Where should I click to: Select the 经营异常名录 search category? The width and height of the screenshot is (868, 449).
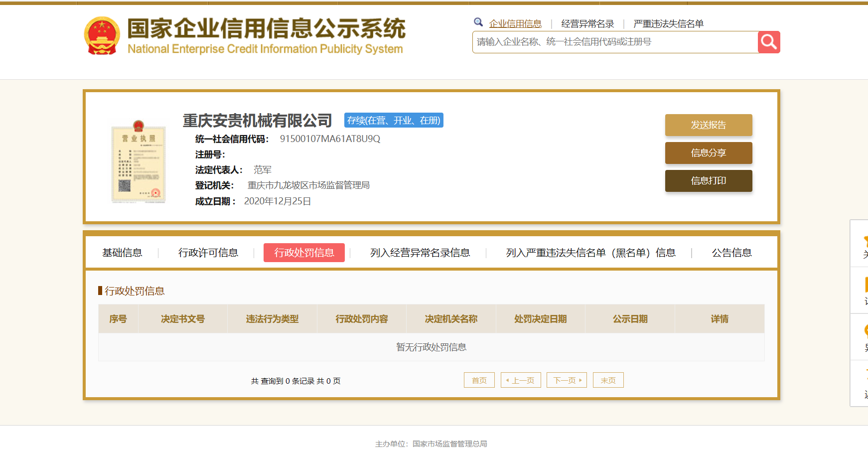pos(587,24)
